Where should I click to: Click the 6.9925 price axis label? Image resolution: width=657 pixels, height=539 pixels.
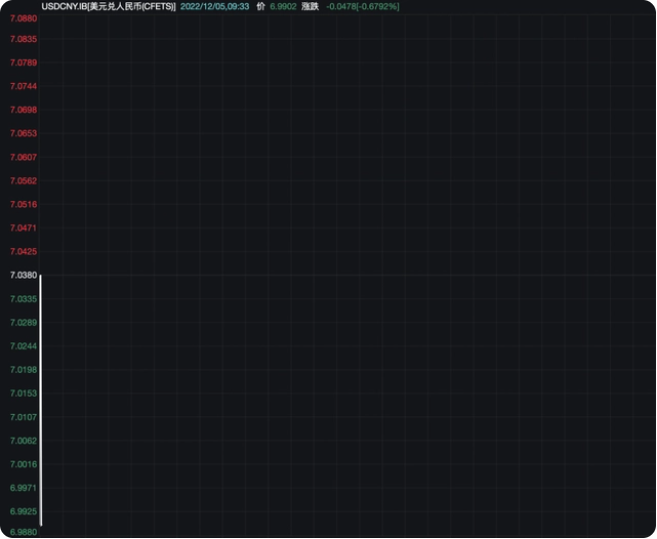(x=23, y=511)
